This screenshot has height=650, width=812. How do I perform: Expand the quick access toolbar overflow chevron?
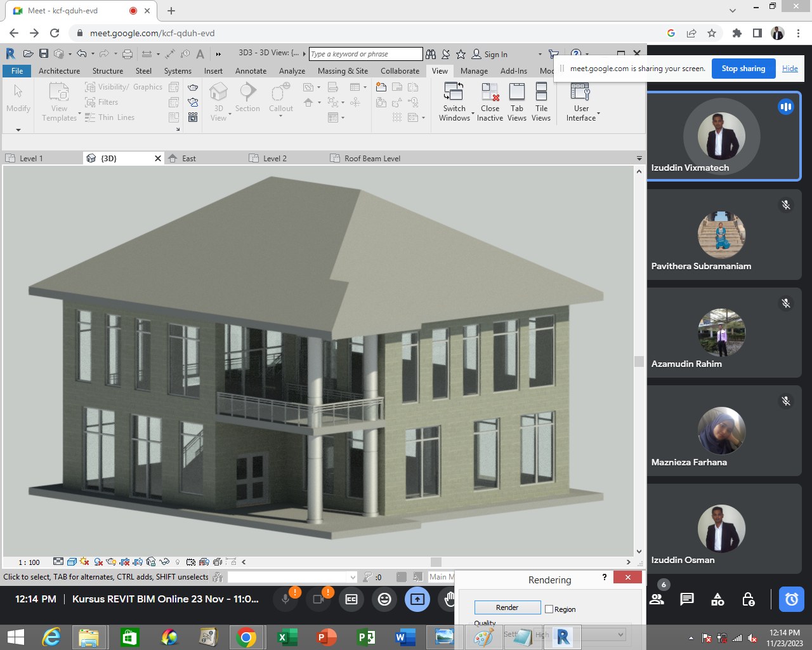click(x=218, y=54)
